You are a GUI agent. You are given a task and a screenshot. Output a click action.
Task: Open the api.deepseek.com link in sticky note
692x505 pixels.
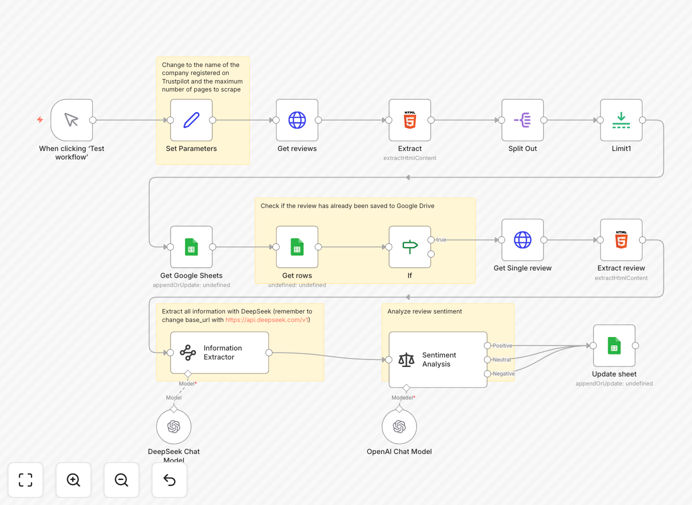[x=267, y=320]
